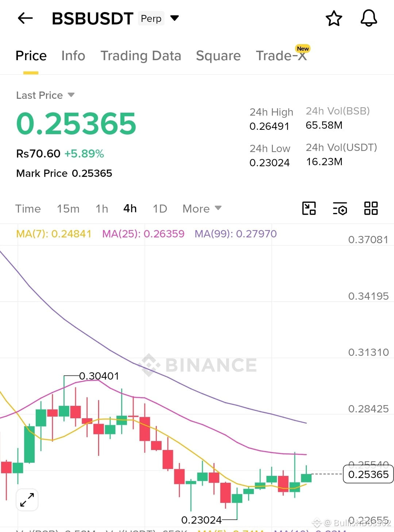Open chart indicator settings icon
This screenshot has width=394, height=532.
(340, 209)
